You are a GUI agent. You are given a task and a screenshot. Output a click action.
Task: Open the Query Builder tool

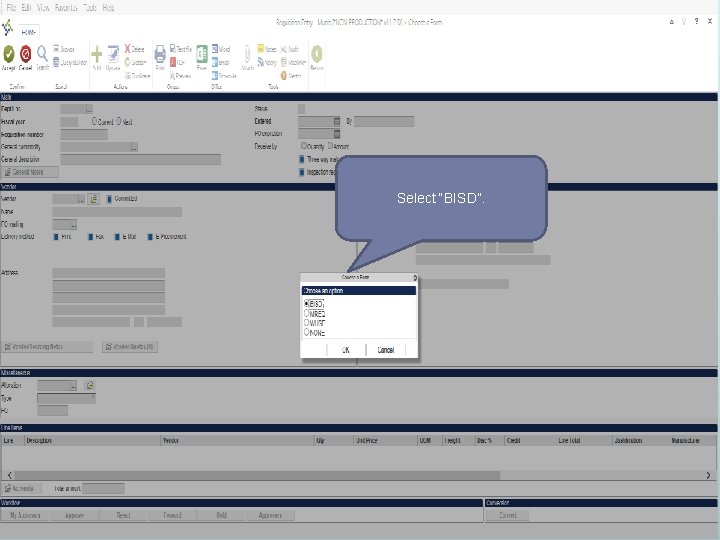click(x=56, y=62)
